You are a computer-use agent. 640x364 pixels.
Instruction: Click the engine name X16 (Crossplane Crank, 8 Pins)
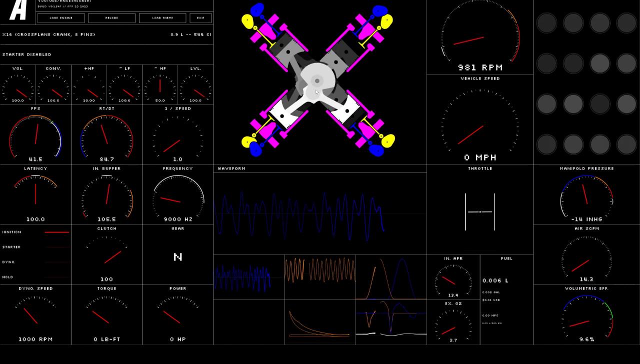48,34
